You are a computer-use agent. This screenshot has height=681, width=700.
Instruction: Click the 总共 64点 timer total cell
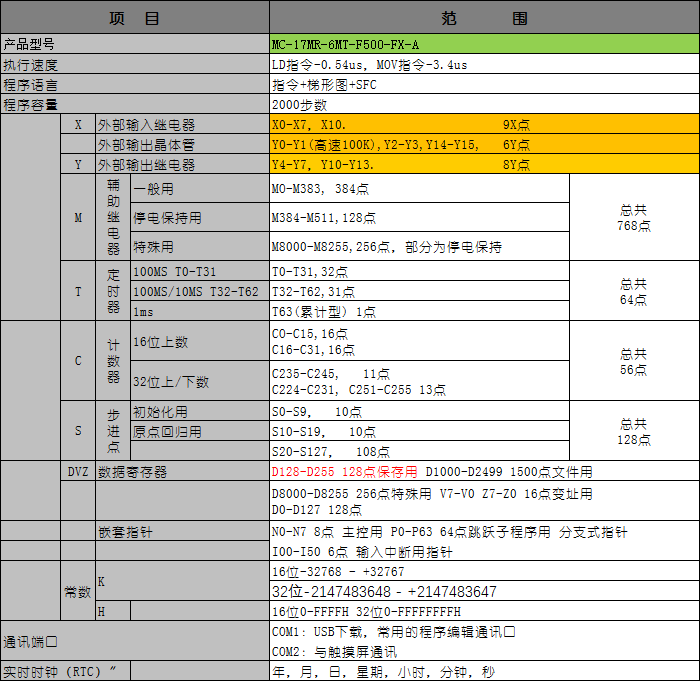(x=633, y=291)
